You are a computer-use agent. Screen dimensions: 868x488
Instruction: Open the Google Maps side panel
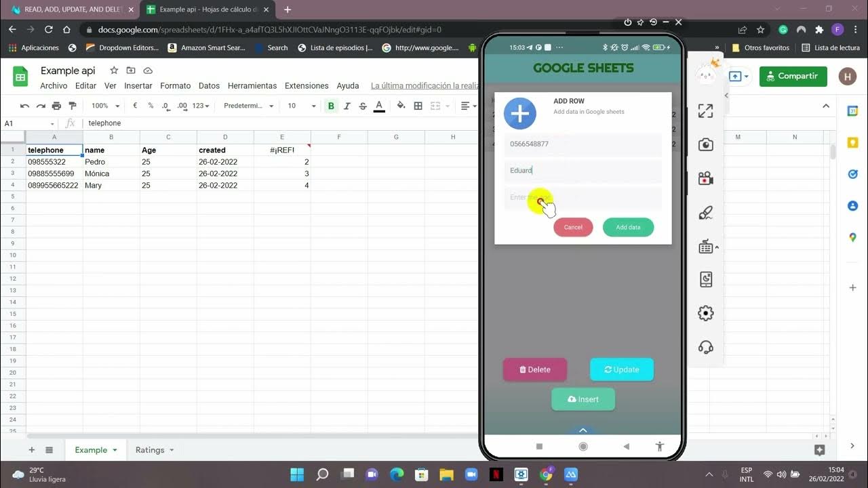(852, 237)
